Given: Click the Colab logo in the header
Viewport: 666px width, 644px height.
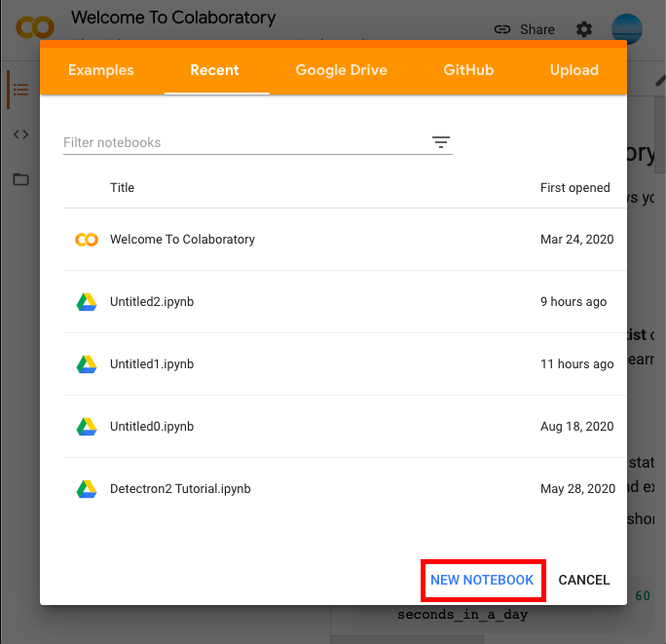Looking at the screenshot, I should click(35, 27).
